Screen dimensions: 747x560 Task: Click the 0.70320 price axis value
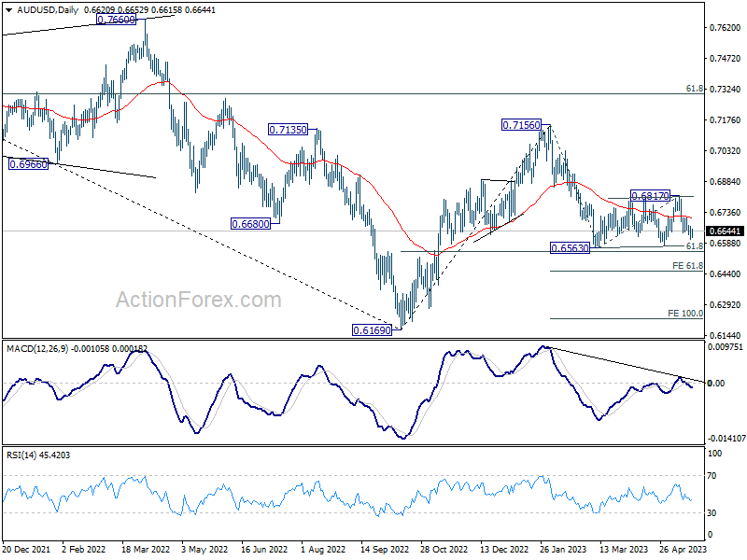pos(726,151)
